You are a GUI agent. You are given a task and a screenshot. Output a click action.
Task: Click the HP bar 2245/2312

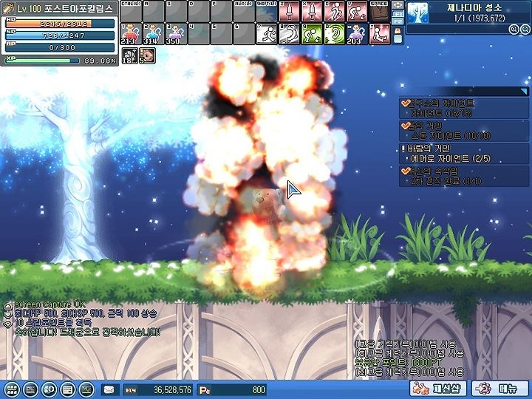coord(60,24)
